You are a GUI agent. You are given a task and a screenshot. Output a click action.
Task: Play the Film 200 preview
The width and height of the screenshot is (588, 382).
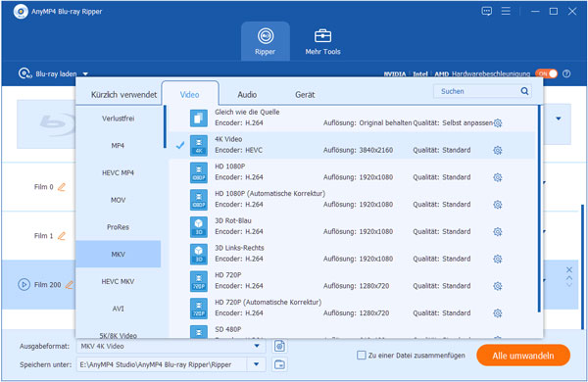pos(24,285)
